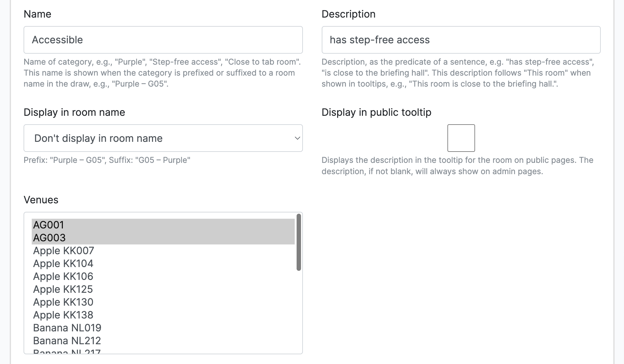Select the Apple KK130 venue option
Screen dimensions: 624x364
click(x=163, y=302)
